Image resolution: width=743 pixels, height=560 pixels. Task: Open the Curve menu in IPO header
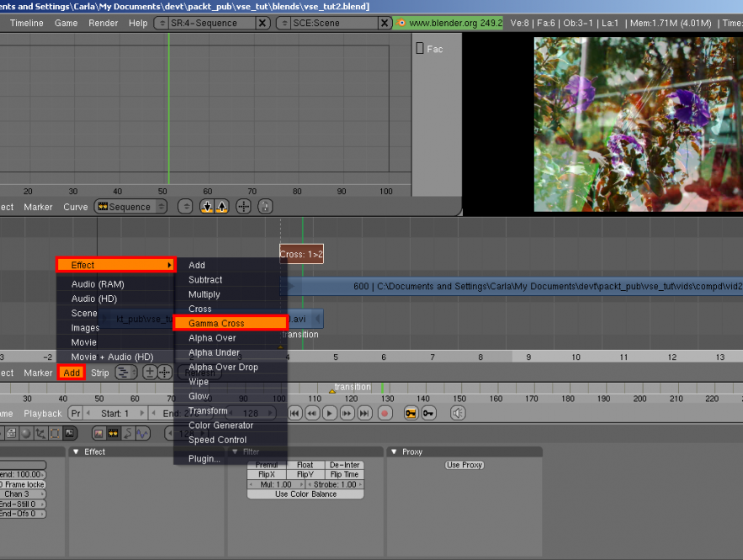click(76, 207)
